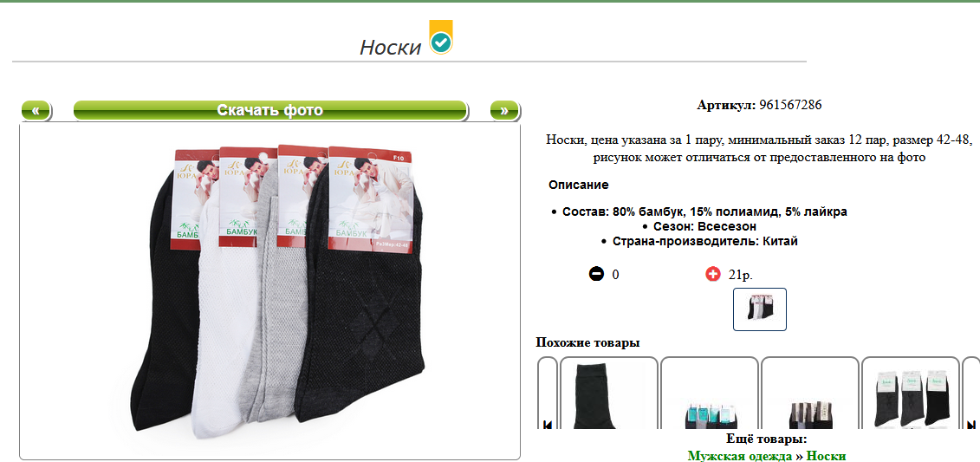Go to next photo with » button
The width and height of the screenshot is (980, 462).
[504, 111]
